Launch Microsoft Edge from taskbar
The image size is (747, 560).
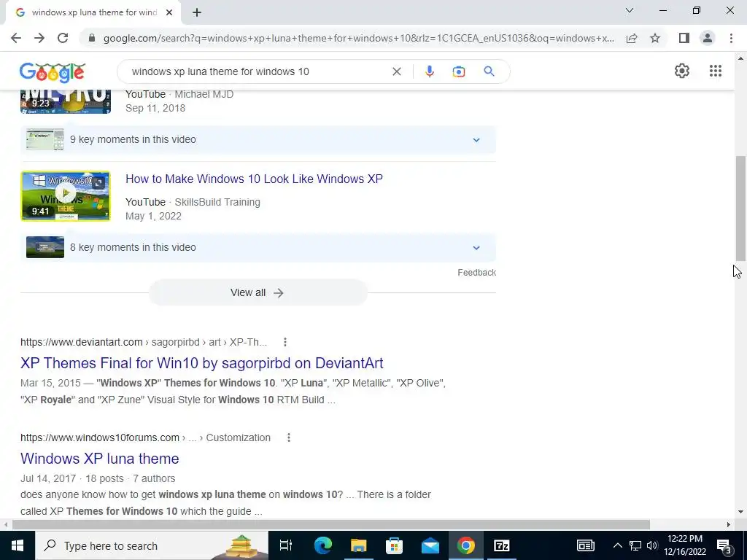[322, 545]
